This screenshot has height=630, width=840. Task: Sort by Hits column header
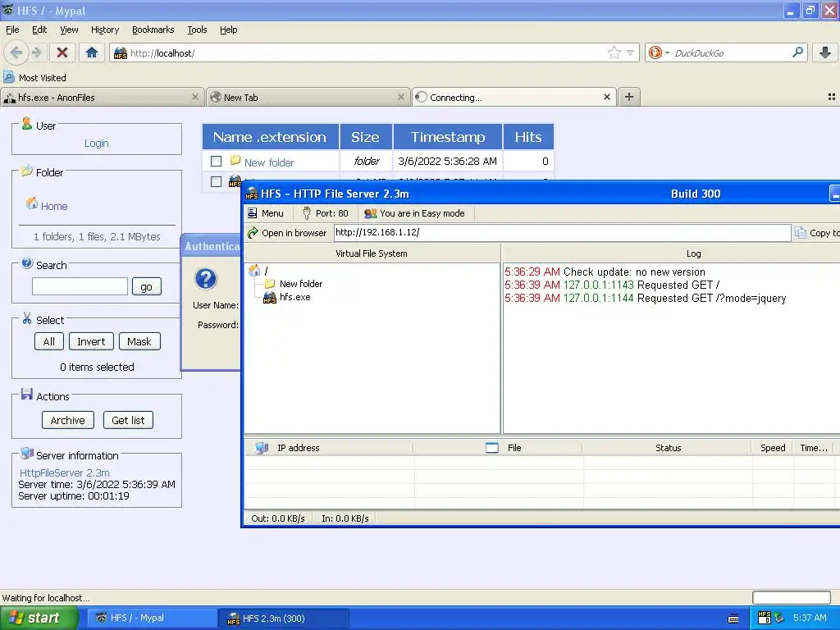pyautogui.click(x=528, y=137)
